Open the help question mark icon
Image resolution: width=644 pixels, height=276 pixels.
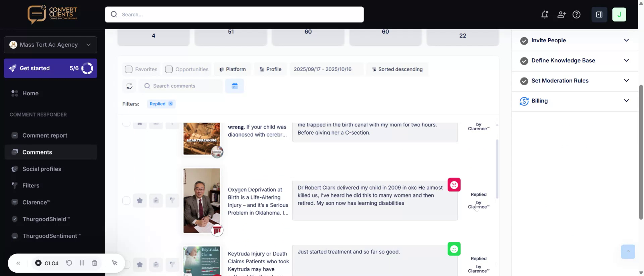click(577, 14)
